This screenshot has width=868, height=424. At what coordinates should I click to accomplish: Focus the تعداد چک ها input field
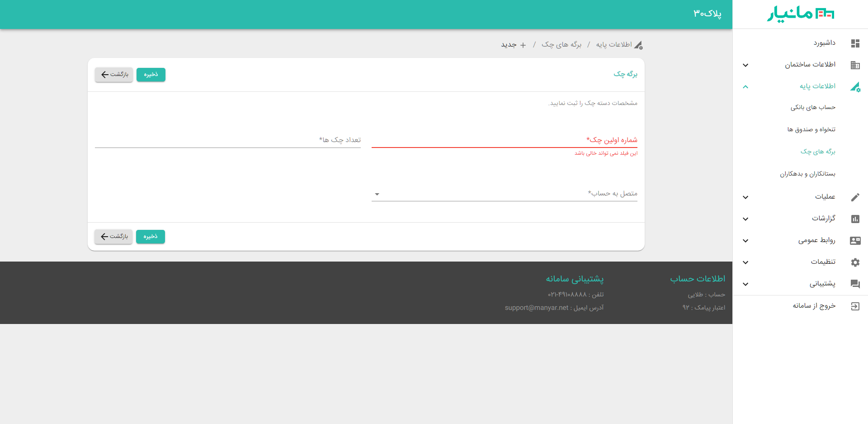(x=228, y=140)
